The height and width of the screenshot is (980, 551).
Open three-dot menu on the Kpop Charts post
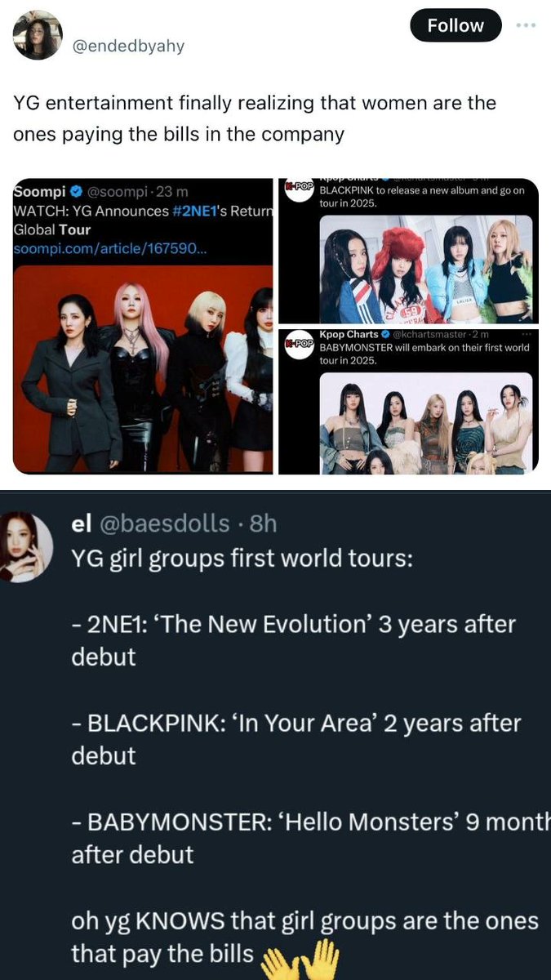click(526, 335)
